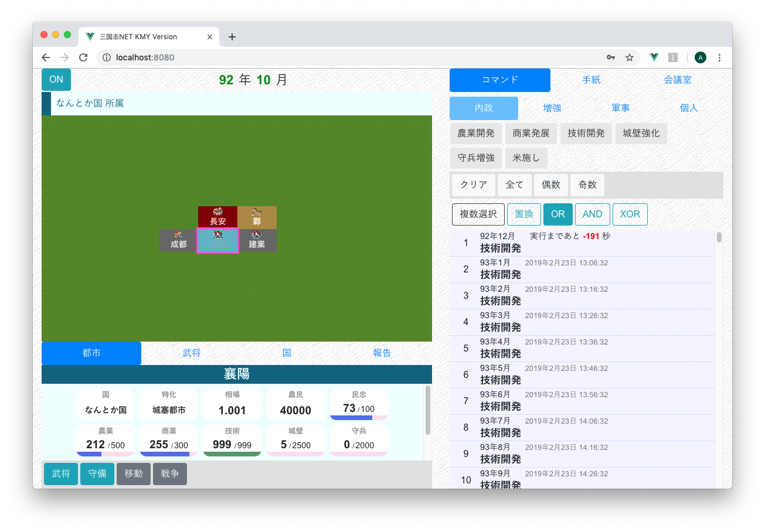The image size is (765, 532).
Task: Open the Chrome three-dot menu
Action: pos(719,57)
